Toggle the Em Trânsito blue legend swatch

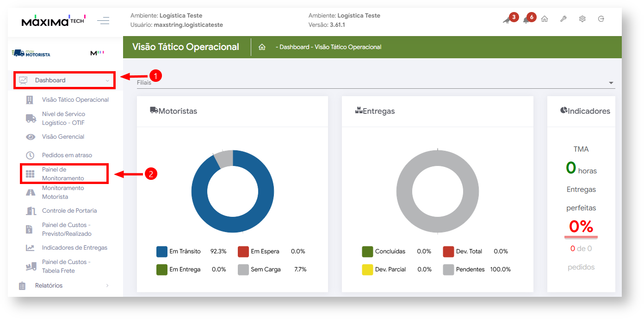tap(162, 252)
